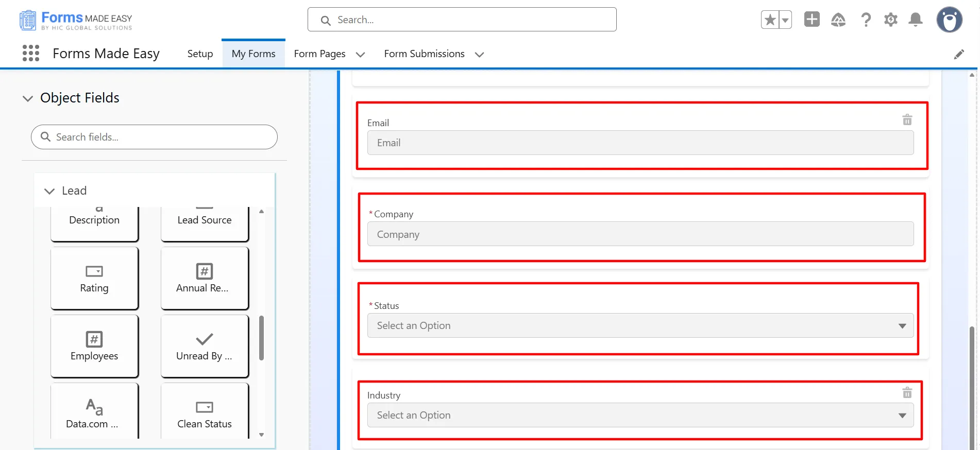The width and height of the screenshot is (980, 450).
Task: Open the Help question mark icon
Action: tap(866, 20)
